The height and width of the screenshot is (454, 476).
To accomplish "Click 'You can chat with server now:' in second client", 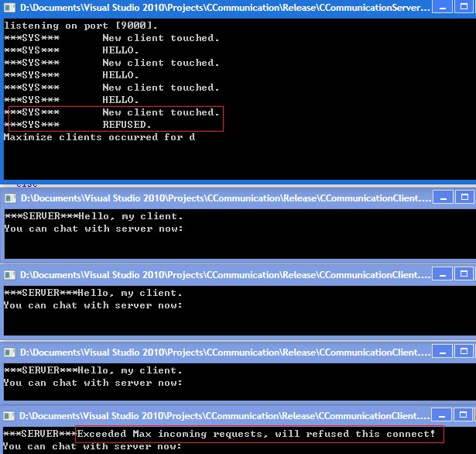I will (93, 305).
